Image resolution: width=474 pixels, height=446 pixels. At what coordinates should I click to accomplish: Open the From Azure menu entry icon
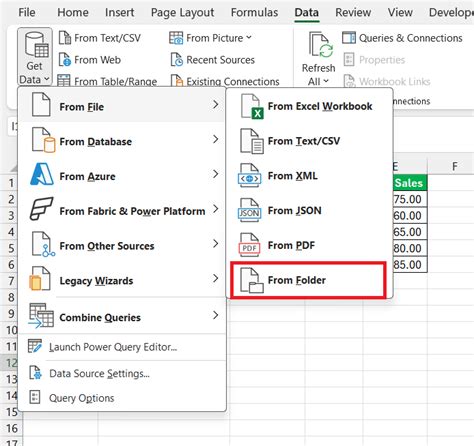click(41, 174)
